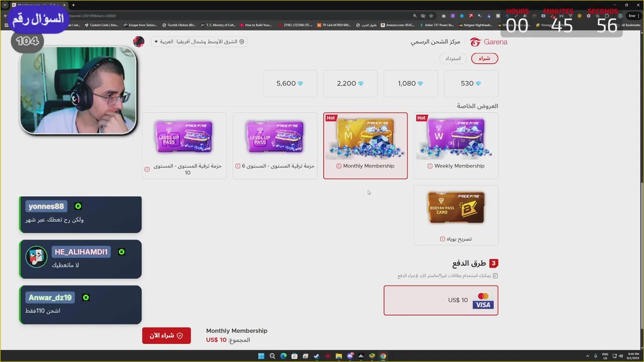Viewport: 644px width, 362px height.
Task: Open Steam from the taskbar
Action: point(316,356)
